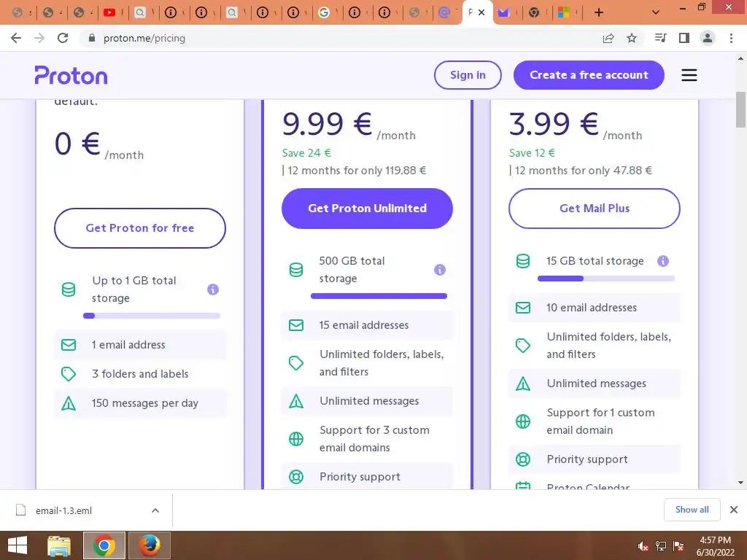Click Create a free account button
747x560 pixels.
589,75
